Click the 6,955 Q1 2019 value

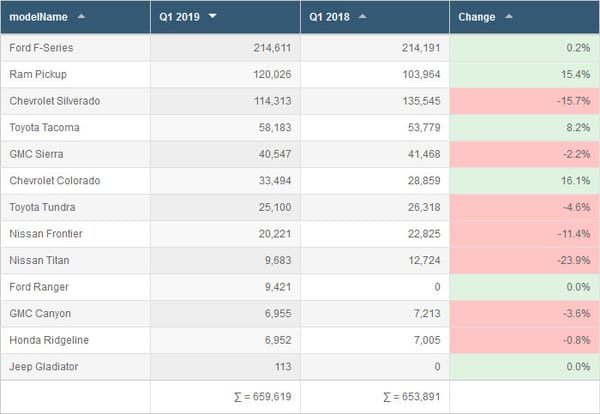[278, 314]
